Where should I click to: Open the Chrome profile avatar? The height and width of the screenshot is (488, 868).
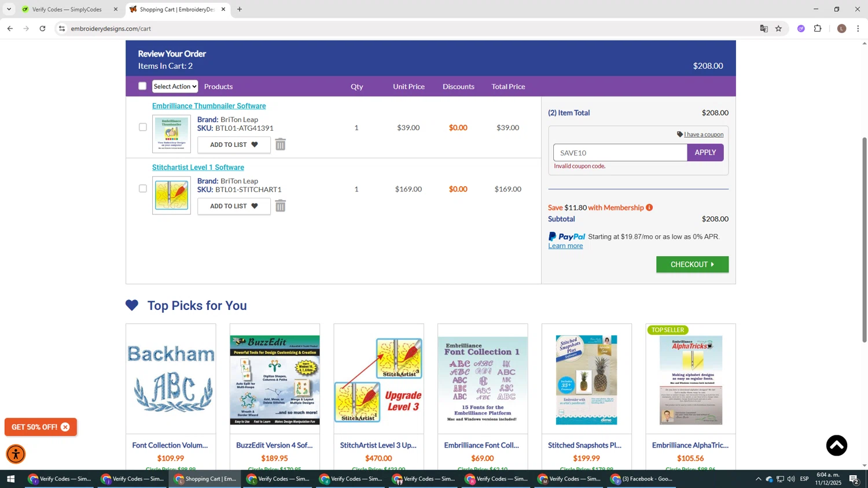[x=841, y=28]
